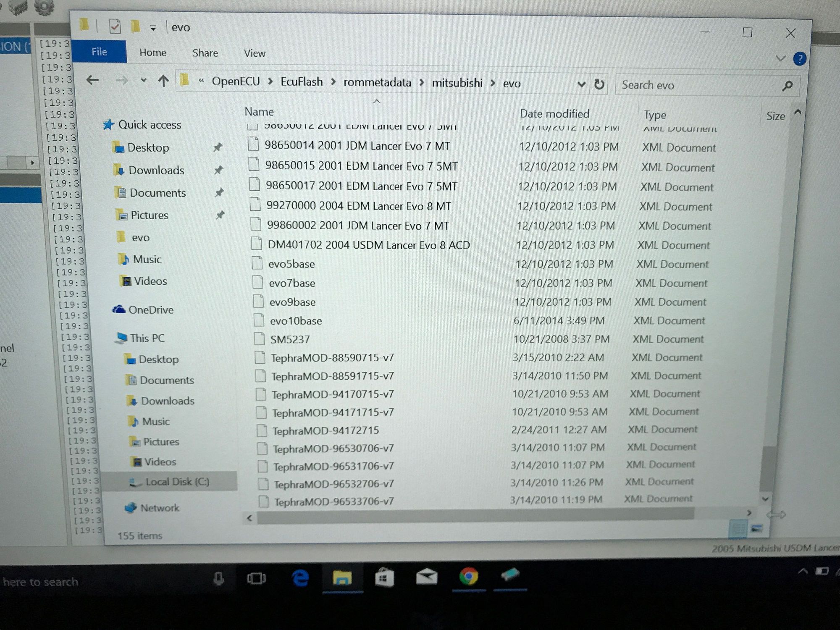840x630 pixels.
Task: Open Google Chrome from the taskbar
Action: coord(468,577)
